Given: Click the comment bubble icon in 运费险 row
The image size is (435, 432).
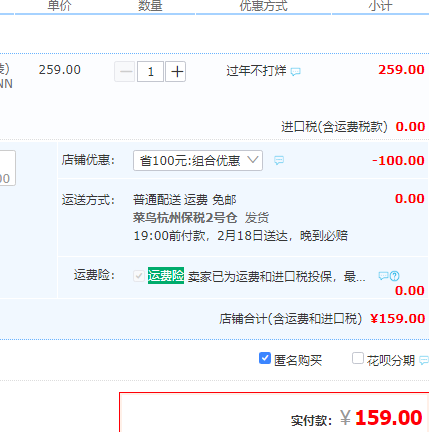Looking at the screenshot, I should point(383,276).
